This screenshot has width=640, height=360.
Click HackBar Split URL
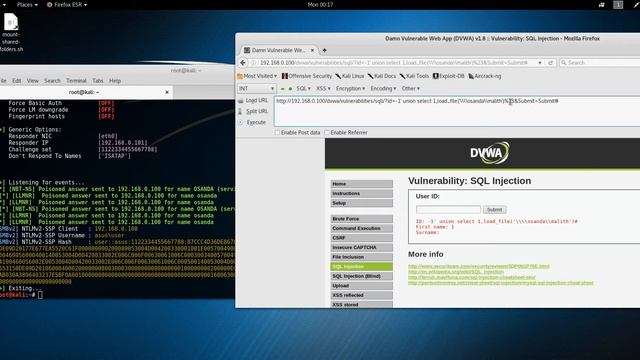253,111
